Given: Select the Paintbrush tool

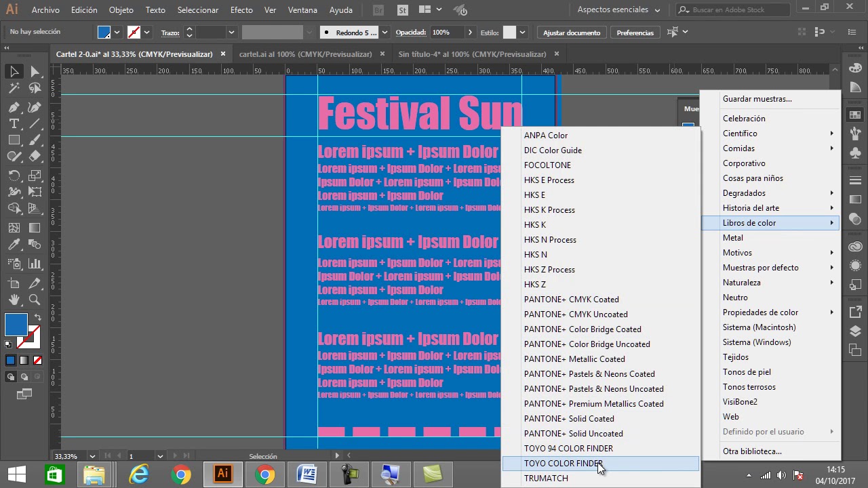Looking at the screenshot, I should click(x=35, y=140).
